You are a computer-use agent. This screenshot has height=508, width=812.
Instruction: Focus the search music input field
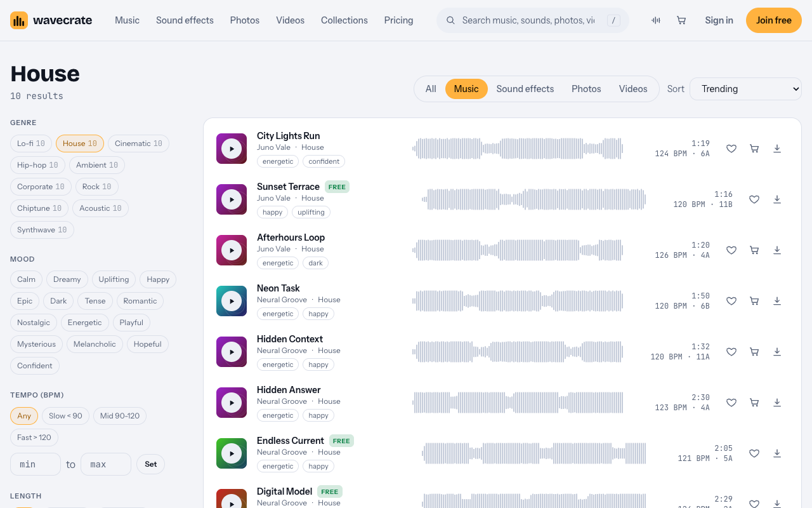click(528, 20)
